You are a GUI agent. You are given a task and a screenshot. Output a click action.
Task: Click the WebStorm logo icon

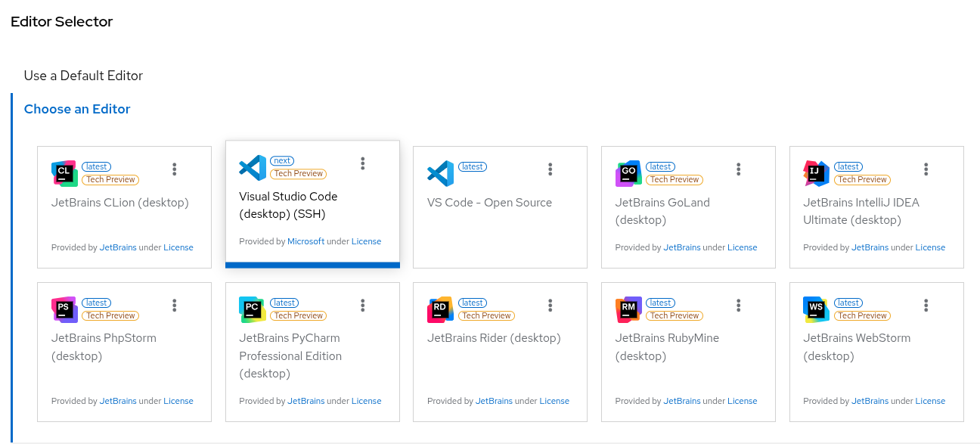pos(816,309)
